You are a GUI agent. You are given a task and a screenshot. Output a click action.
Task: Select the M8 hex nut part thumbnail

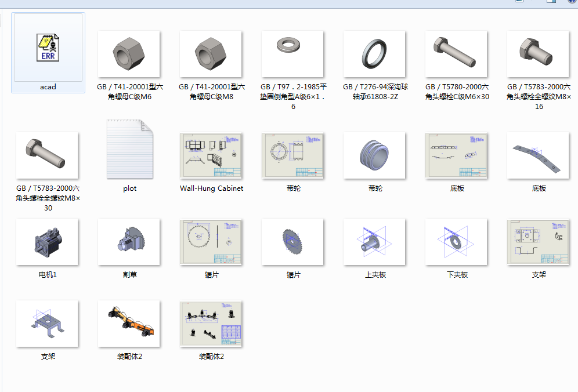[211, 54]
